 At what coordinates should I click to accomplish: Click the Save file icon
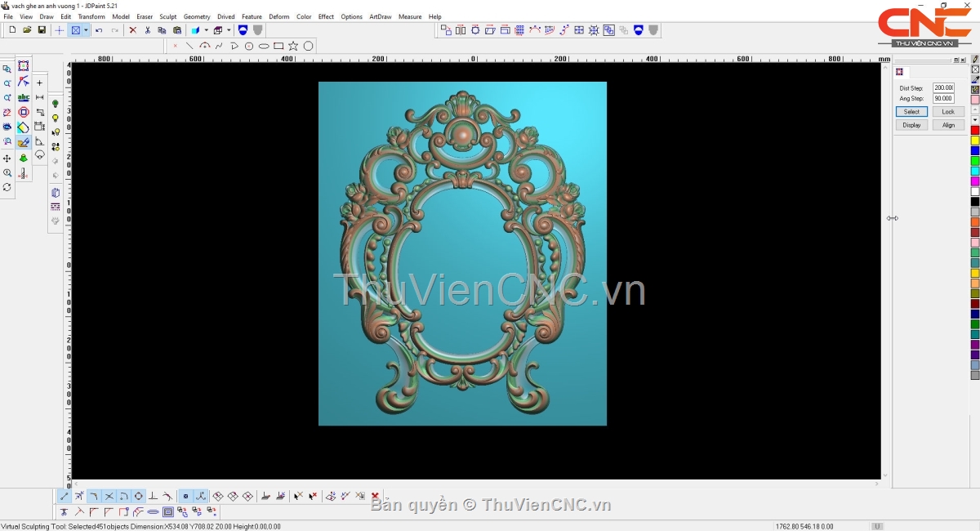pos(42,30)
